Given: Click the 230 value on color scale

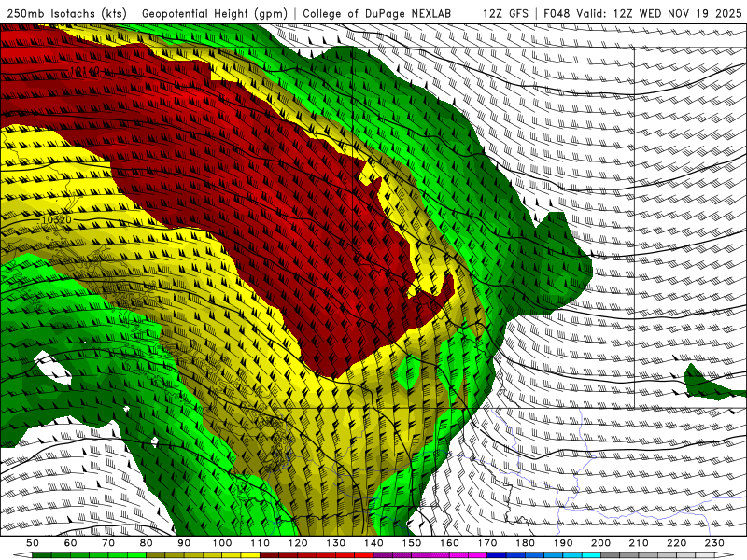Looking at the screenshot, I should pyautogui.click(x=714, y=543).
